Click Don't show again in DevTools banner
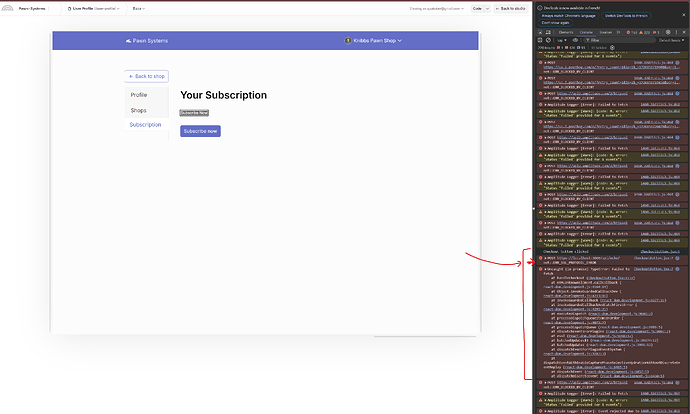The width and height of the screenshot is (690, 414). pos(555,22)
